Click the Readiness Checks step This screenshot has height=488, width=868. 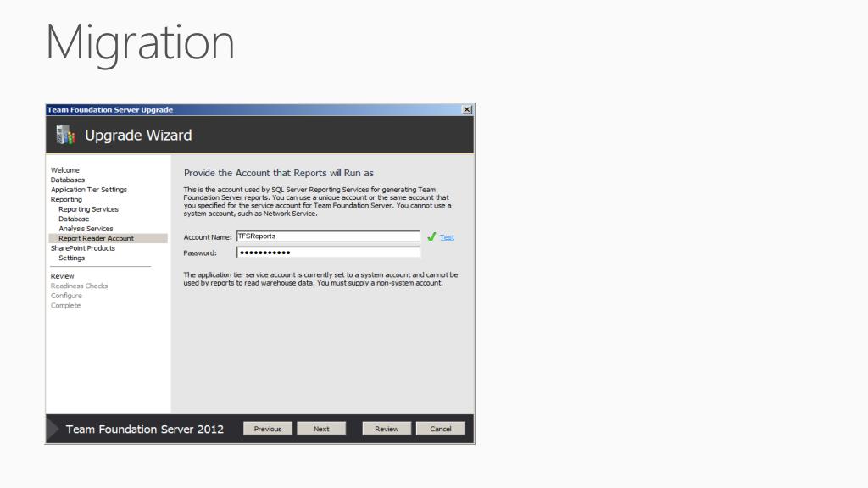79,286
